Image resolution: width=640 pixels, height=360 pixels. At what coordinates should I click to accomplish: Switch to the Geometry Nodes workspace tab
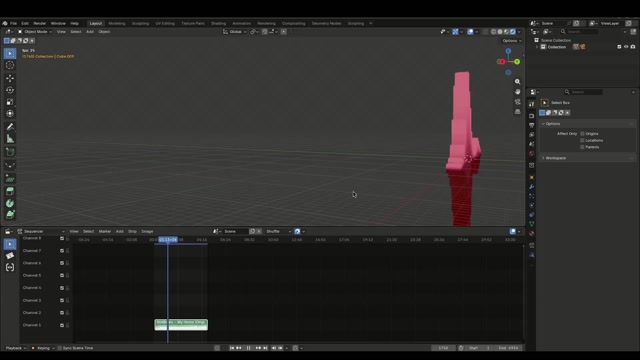[327, 23]
